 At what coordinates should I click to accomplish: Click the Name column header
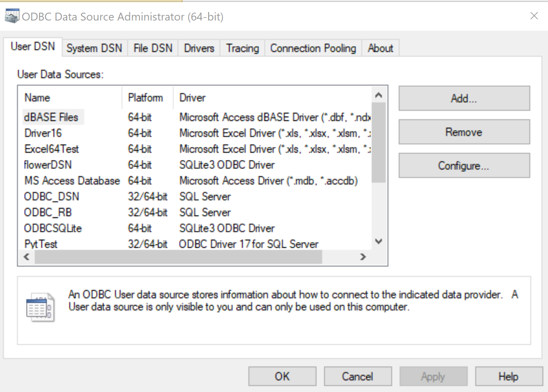[x=37, y=97]
